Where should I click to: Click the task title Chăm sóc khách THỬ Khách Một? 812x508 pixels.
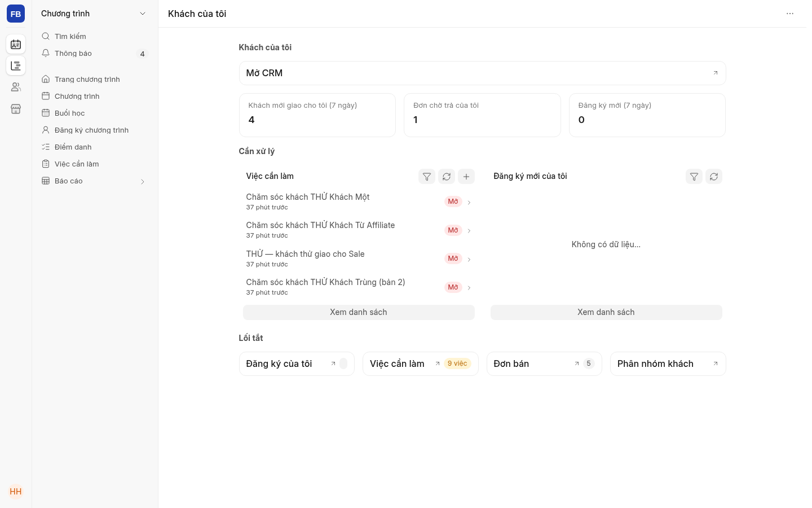[x=308, y=197]
